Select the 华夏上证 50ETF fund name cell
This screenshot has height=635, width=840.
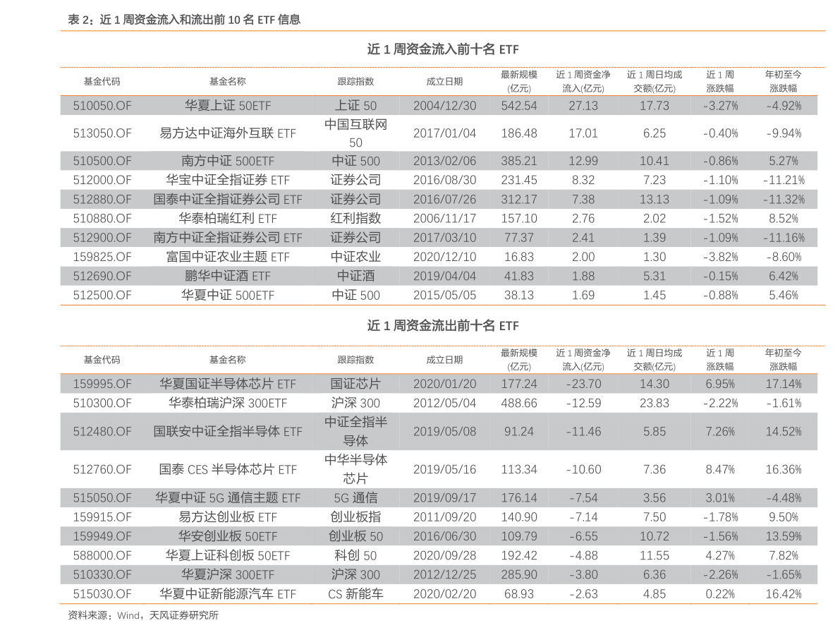(x=229, y=105)
